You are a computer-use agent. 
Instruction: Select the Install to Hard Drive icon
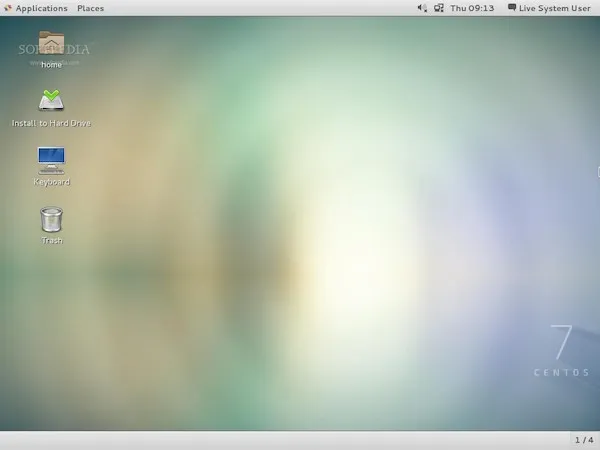point(51,100)
